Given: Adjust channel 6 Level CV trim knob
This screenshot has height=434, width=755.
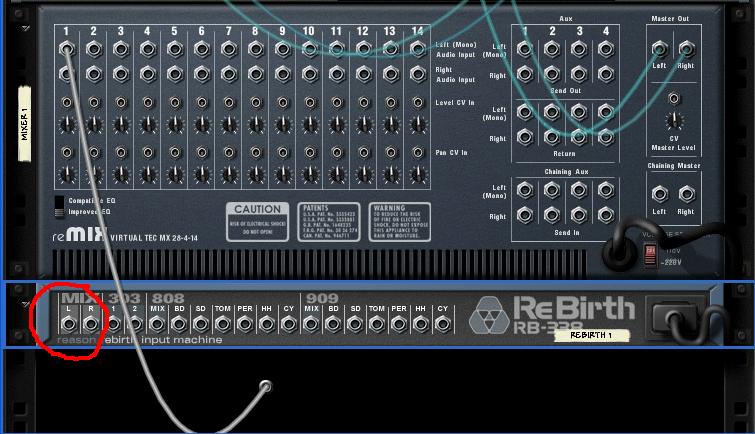Looking at the screenshot, I should point(202,125).
